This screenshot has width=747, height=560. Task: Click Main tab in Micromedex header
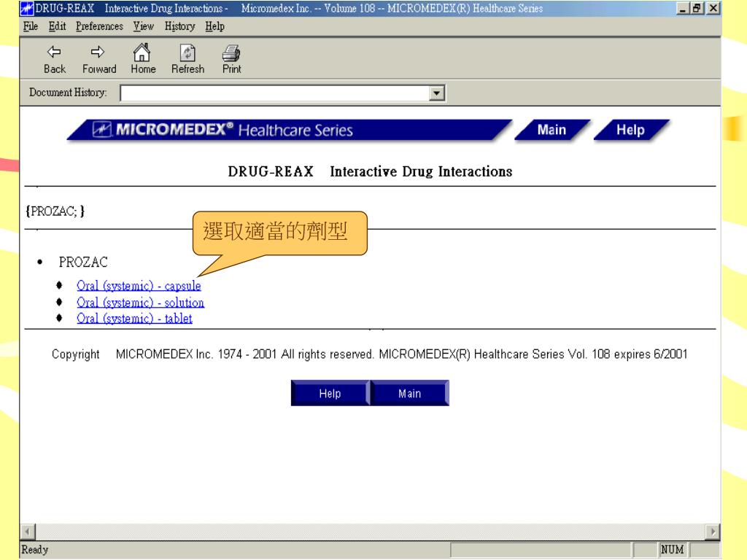click(x=552, y=130)
